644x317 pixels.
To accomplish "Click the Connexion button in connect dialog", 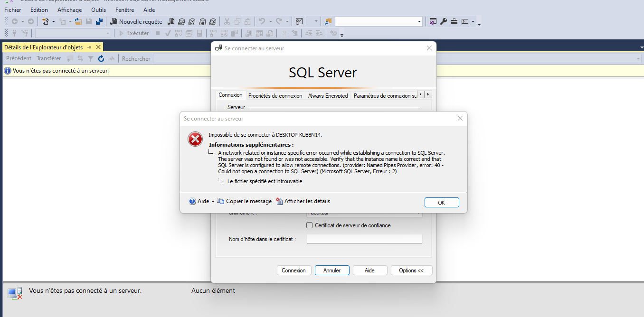I will click(294, 270).
